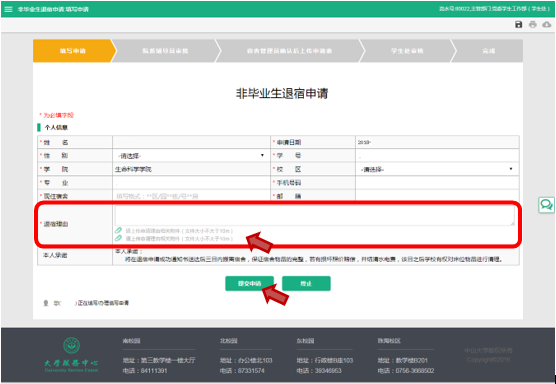Open the 校区 dropdown

437,169
